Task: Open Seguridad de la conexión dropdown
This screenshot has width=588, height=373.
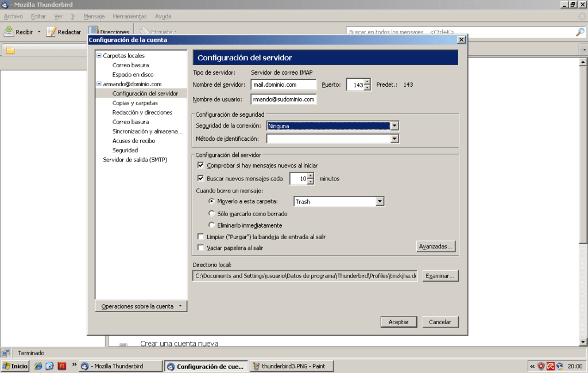Action: 394,126
